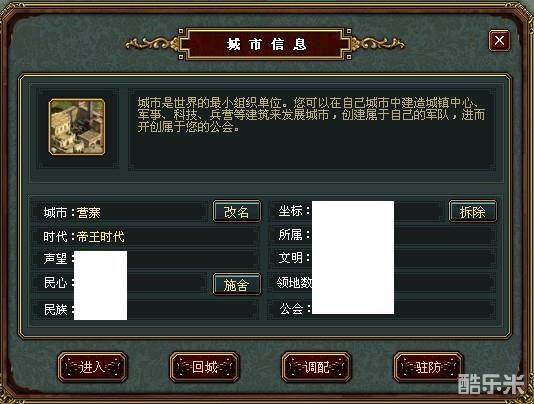Click the 进入 button at the bottom
Image resolution: width=534 pixels, height=404 pixels.
pos(92,367)
